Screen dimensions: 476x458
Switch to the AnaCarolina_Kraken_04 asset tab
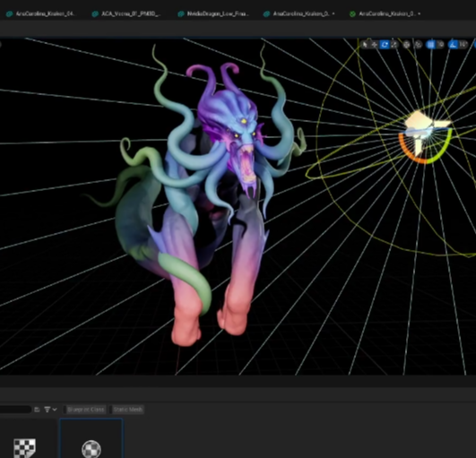pyautogui.click(x=41, y=13)
